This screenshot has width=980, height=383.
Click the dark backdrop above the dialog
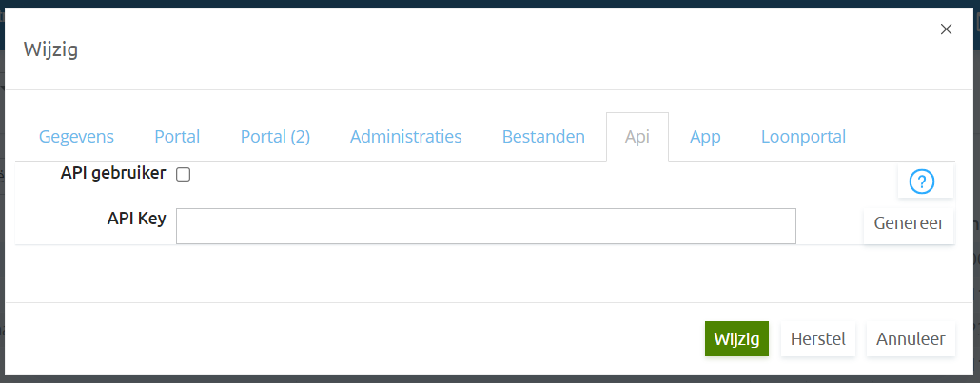(490, 3)
